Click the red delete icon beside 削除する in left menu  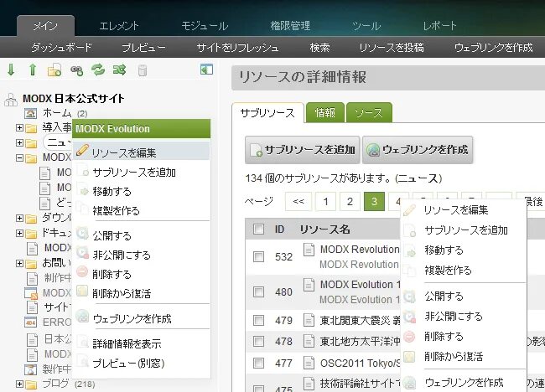(x=82, y=271)
